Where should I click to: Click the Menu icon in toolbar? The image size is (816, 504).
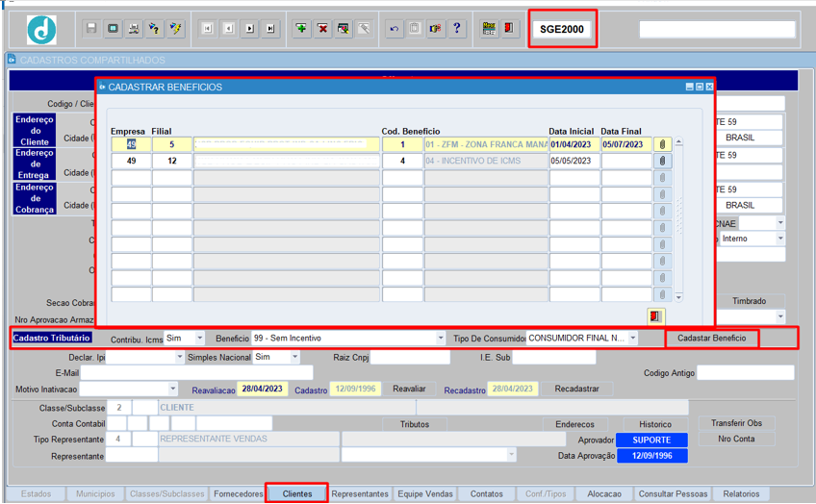[x=489, y=29]
